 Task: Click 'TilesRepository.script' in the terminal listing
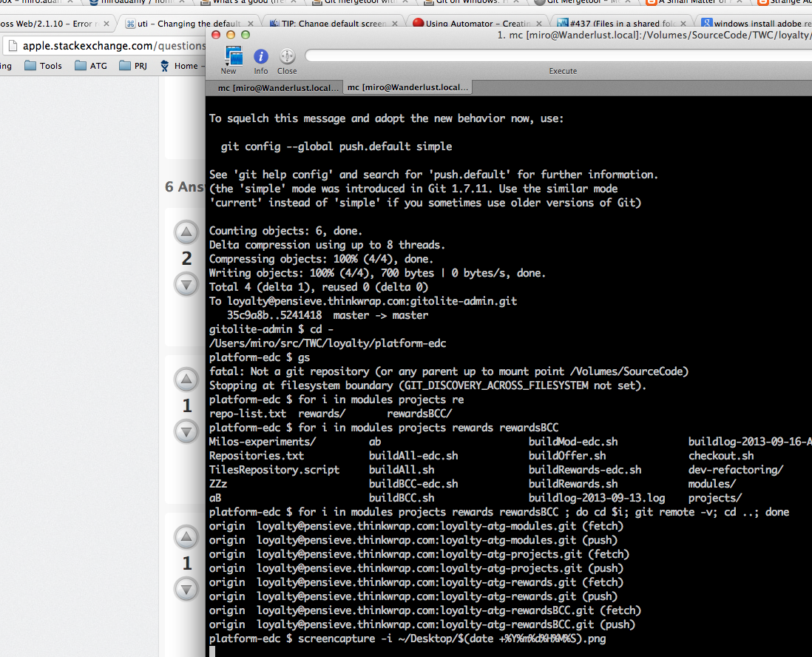point(274,470)
